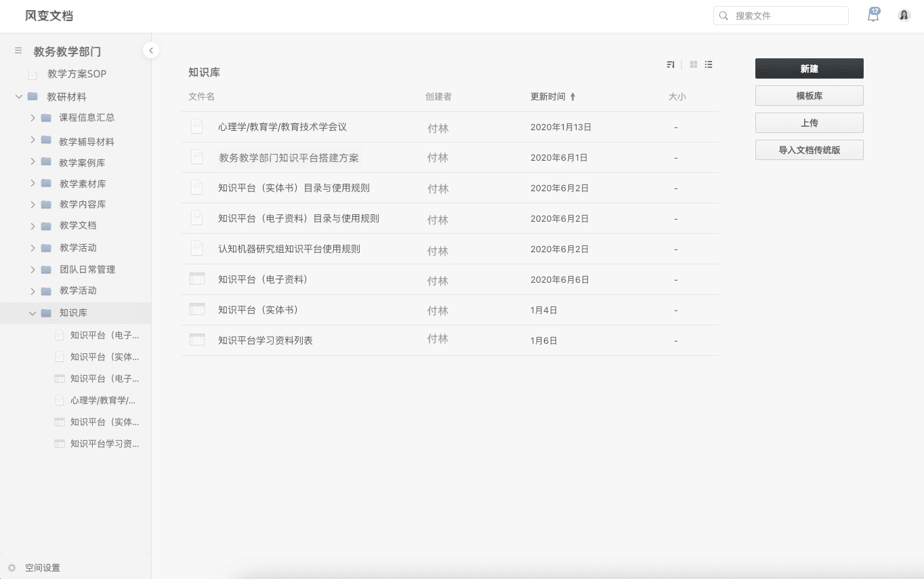Viewport: 924px width, 579px height.
Task: Sort by the 创建者 column header
Action: (438, 97)
